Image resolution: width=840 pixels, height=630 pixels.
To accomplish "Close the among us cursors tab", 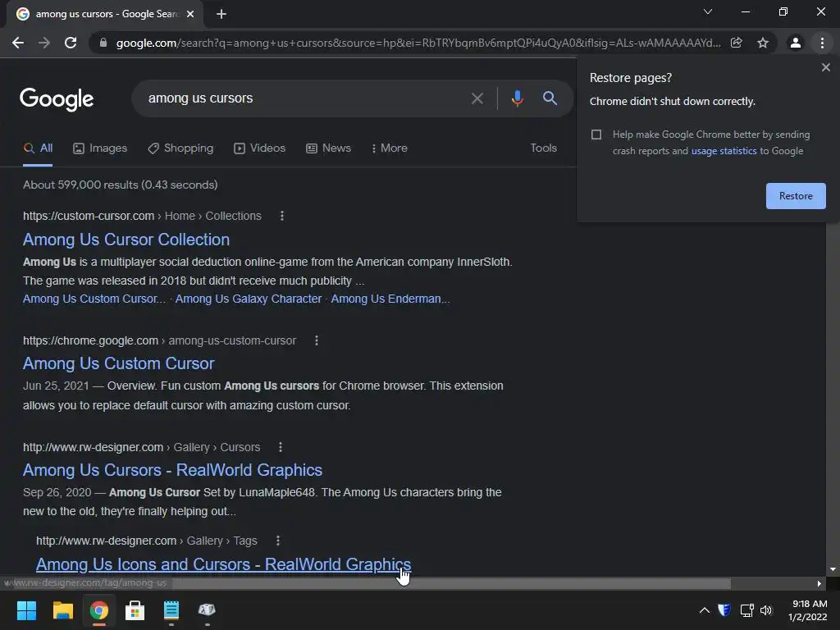I will (190, 14).
